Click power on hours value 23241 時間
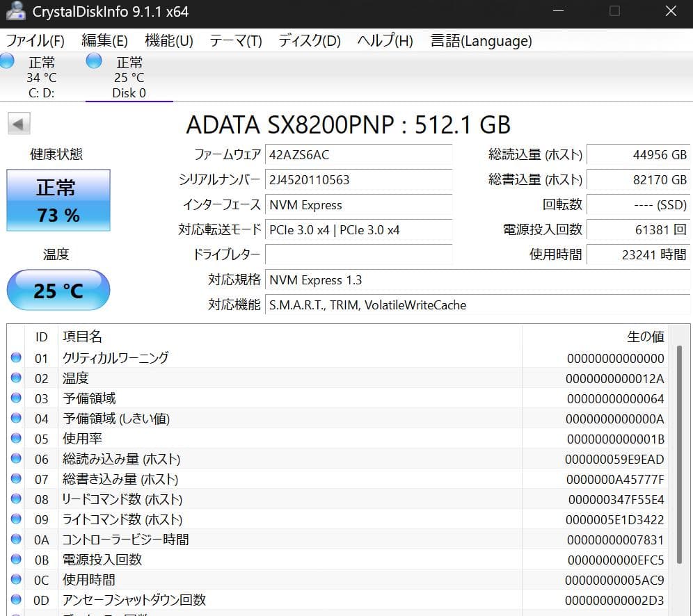 point(638,254)
